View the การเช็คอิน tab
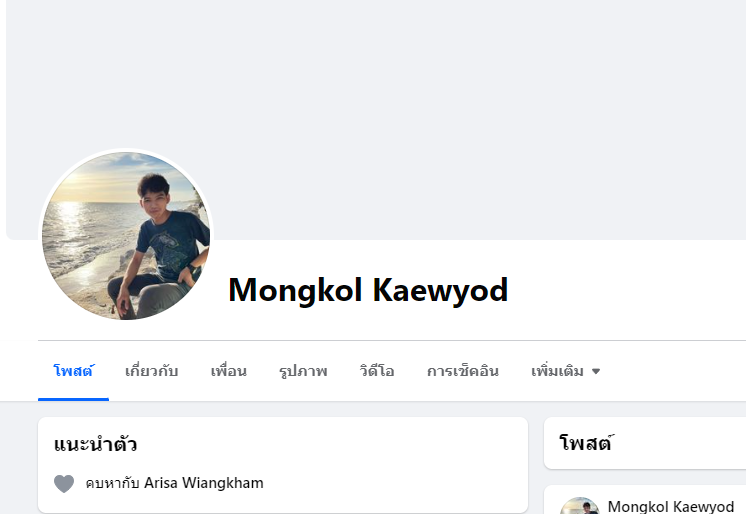Screen dimensions: 746x514 [x=462, y=371]
